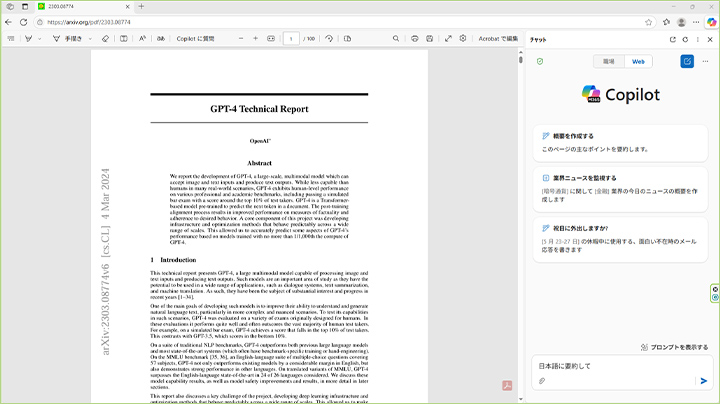Open PDF settings gear icon
This screenshot has width=720, height=404.
(x=463, y=39)
